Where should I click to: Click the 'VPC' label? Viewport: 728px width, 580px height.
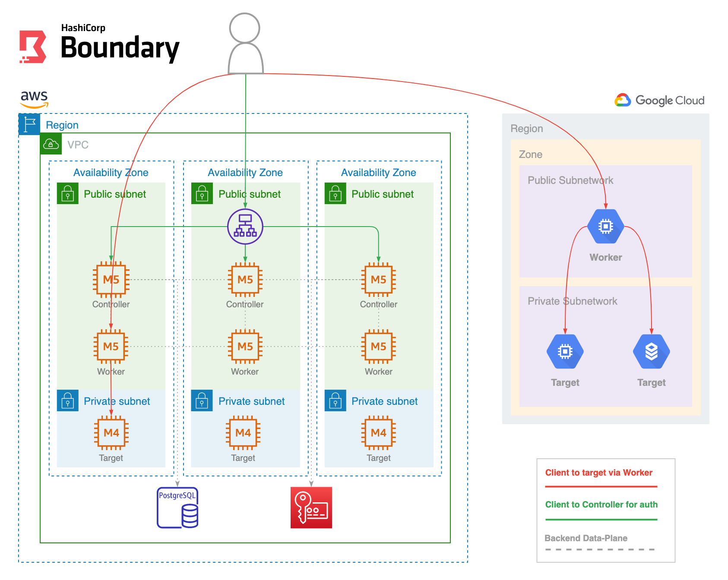78,145
